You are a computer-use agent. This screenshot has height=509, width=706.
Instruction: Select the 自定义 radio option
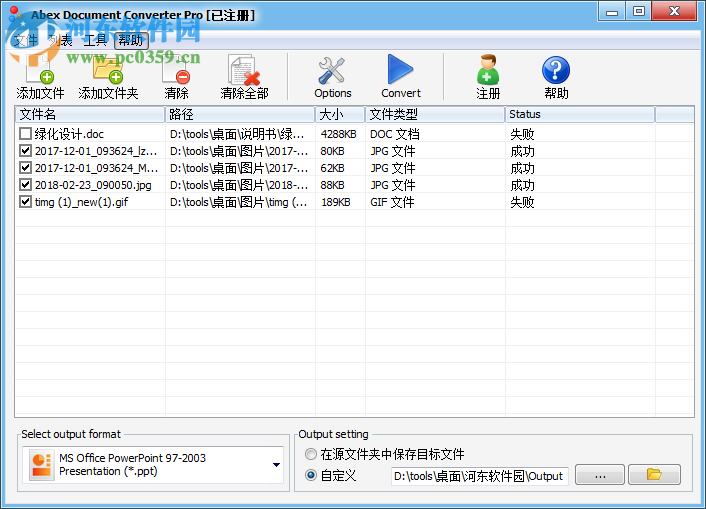point(311,475)
